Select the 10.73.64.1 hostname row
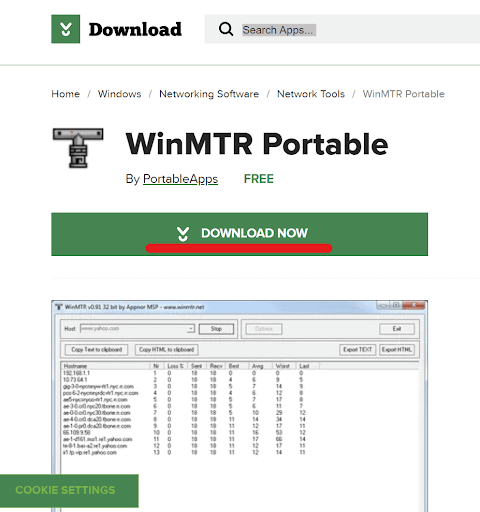This screenshot has height=512, width=480. pos(75,380)
